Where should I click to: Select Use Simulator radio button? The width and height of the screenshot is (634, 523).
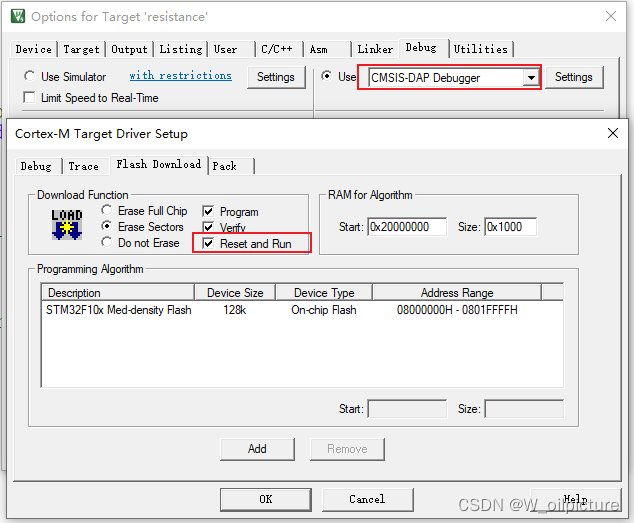[29, 76]
